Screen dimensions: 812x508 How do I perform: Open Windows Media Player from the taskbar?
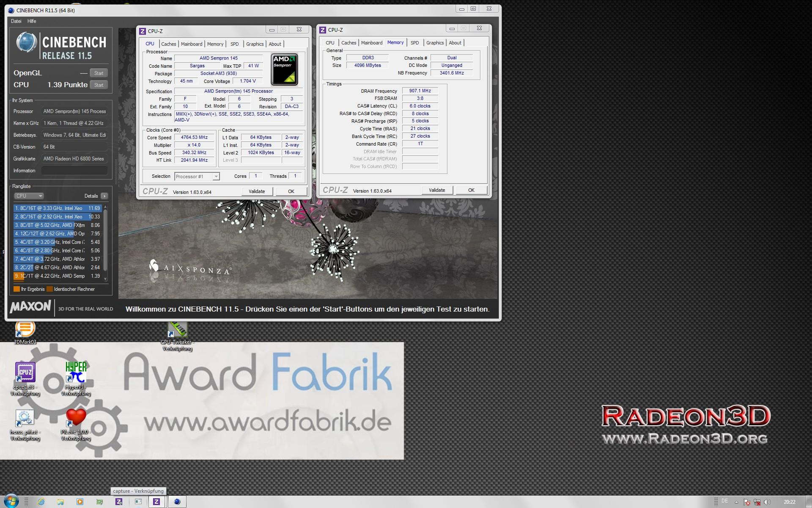(80, 502)
